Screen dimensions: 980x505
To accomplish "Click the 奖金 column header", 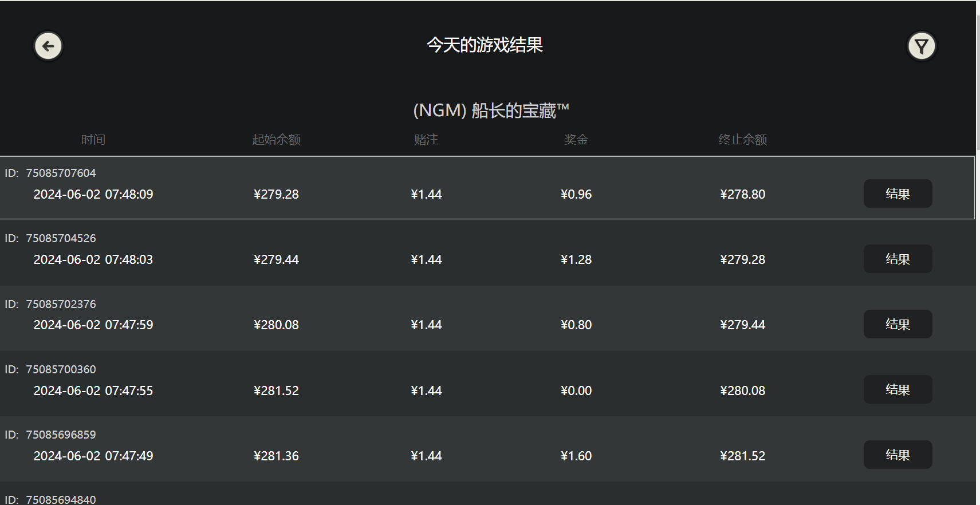I will pos(576,140).
